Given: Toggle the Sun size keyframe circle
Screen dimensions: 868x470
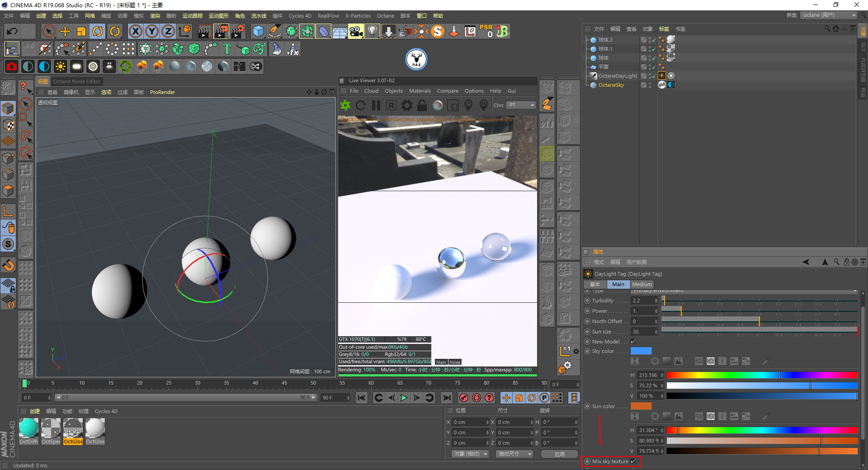Looking at the screenshot, I should pos(587,332).
